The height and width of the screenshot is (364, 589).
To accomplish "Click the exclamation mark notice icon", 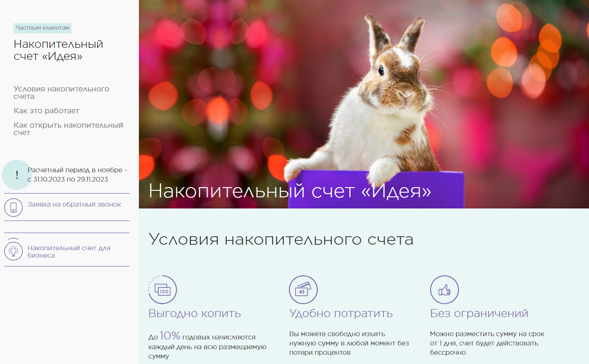I will [x=17, y=175].
